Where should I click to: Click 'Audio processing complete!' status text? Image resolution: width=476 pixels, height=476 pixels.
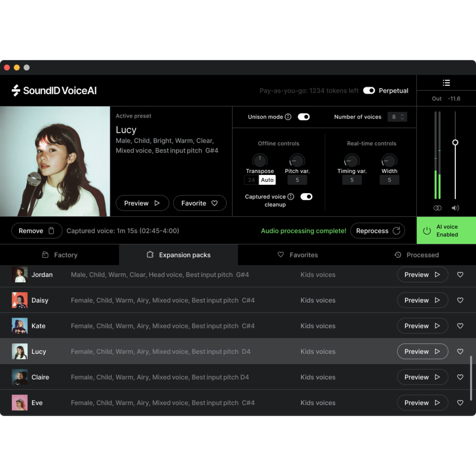[x=303, y=230]
